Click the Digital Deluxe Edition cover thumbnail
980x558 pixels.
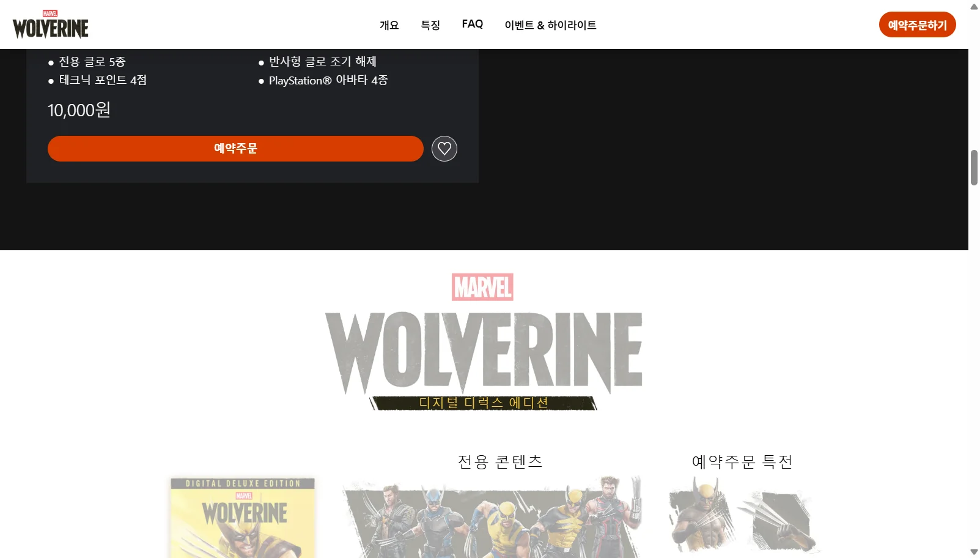tap(243, 518)
